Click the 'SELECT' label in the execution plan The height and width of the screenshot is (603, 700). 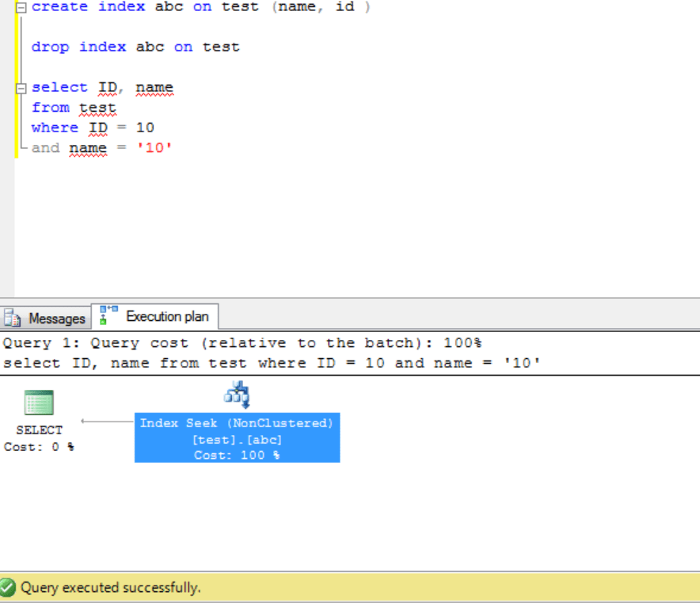pyautogui.click(x=40, y=430)
